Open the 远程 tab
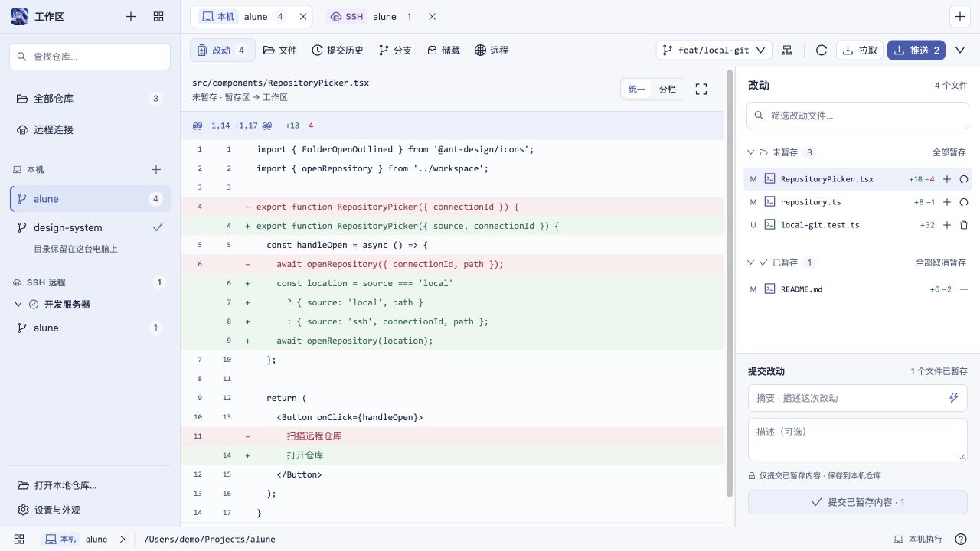Image resolution: width=980 pixels, height=551 pixels. coord(492,51)
